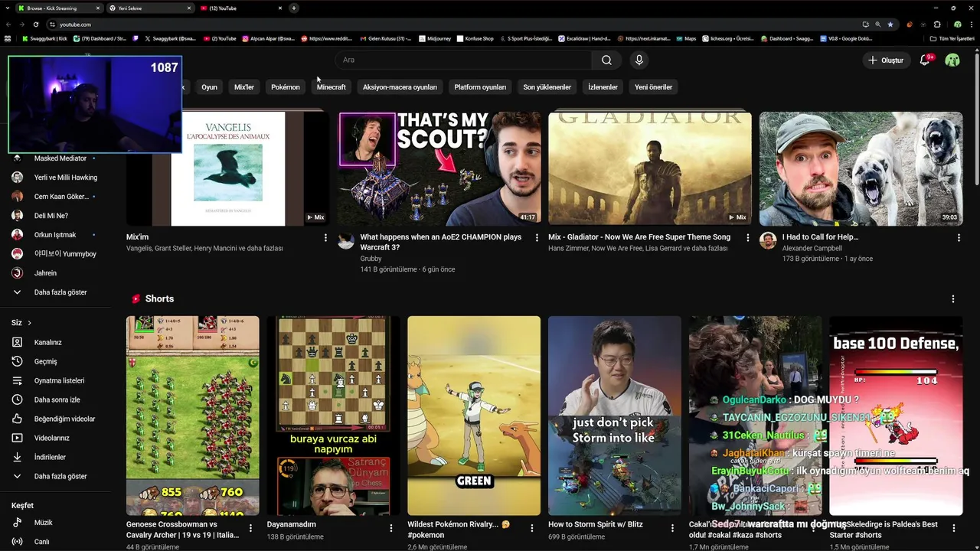The image size is (980, 551).
Task: Open the YouTube account avatar menu
Action: point(952,60)
